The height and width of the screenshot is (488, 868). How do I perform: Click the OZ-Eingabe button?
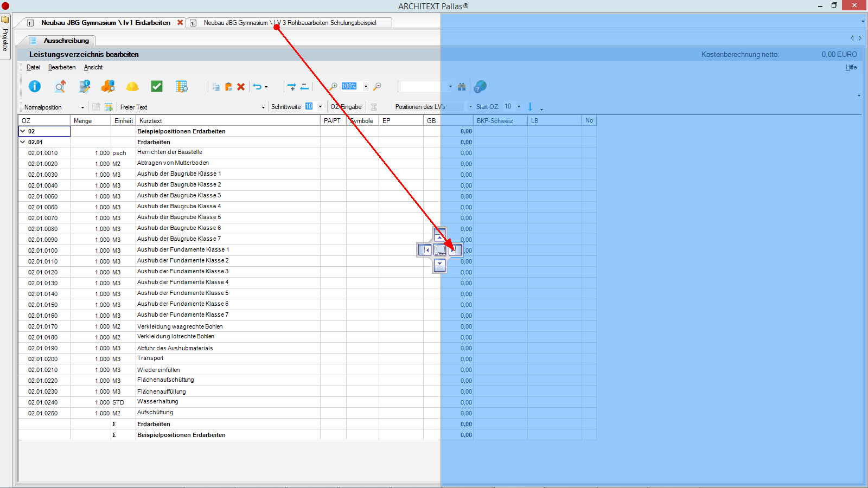click(346, 107)
